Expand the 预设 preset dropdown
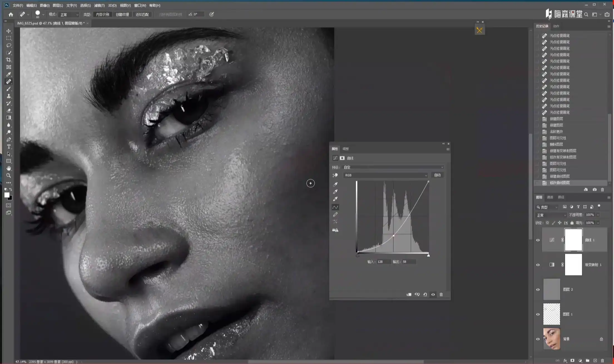Viewport: 614px width, 364px height. point(393,167)
